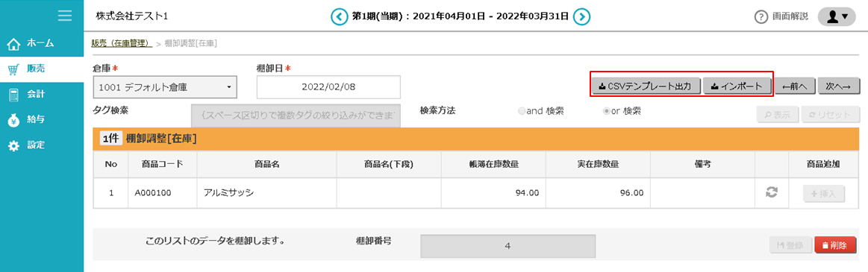Viewport: 868px width, 272px height.
Task: Go to previous fiscal period arrow
Action: [x=339, y=16]
